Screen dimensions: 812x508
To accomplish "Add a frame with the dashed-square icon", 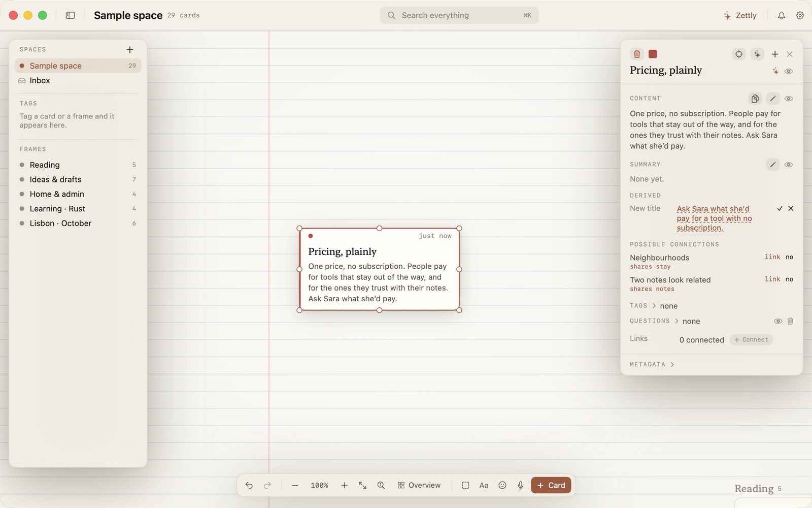I will click(x=465, y=485).
